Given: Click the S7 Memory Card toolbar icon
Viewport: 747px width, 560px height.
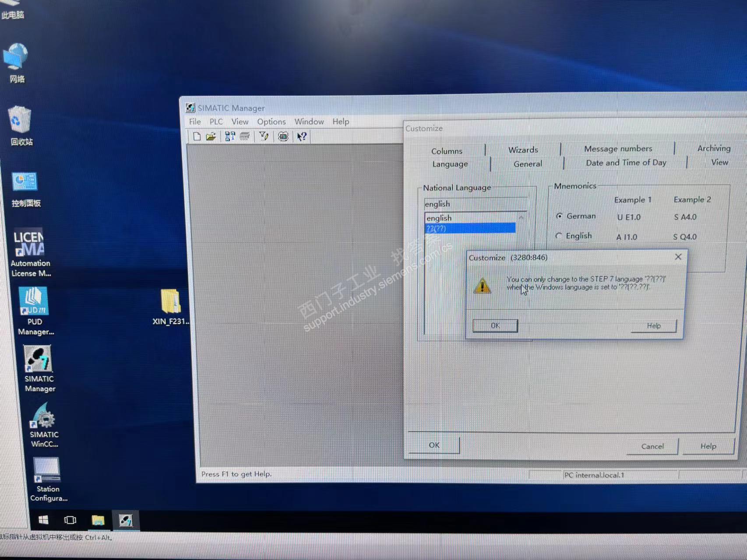Looking at the screenshot, I should (245, 136).
